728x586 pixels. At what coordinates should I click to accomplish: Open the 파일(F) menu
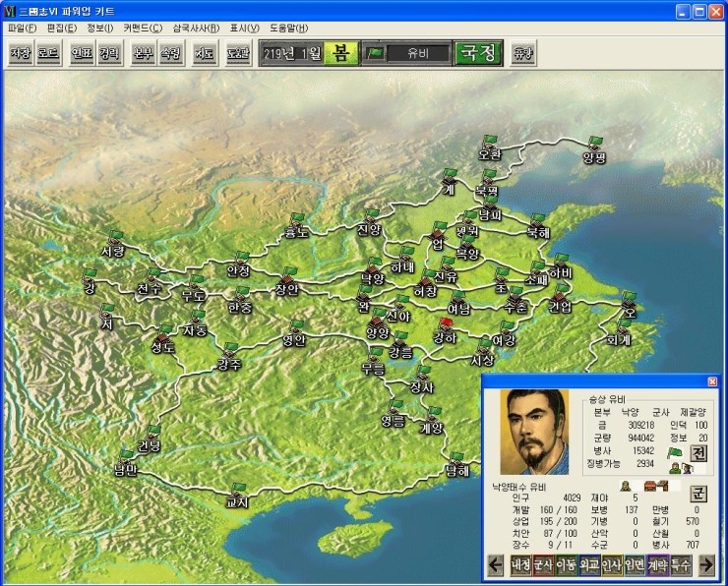point(22,28)
